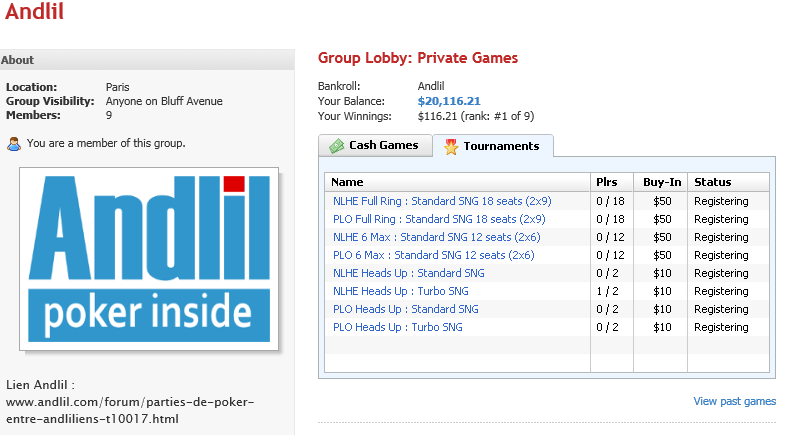The image size is (789, 435).
Task: Switch to the Cash Games tab
Action: (x=375, y=146)
